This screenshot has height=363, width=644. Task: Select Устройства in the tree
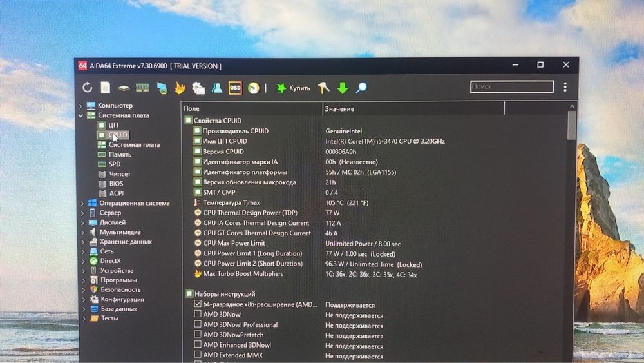[117, 271]
